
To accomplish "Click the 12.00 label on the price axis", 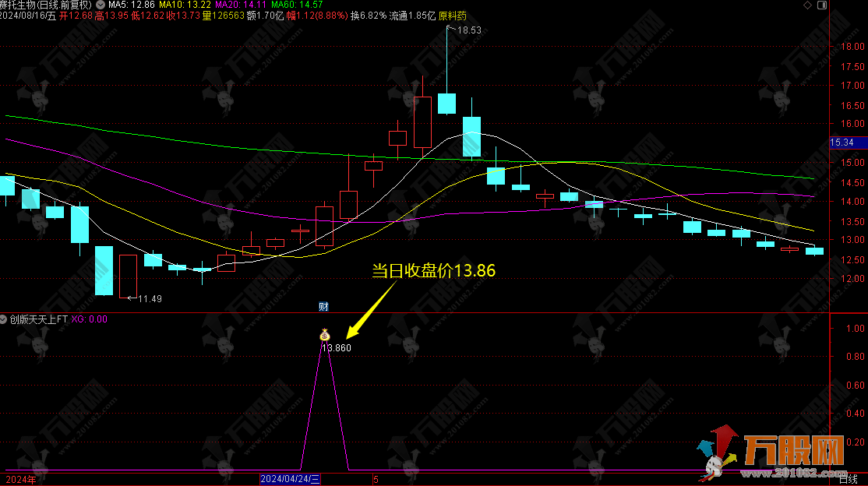I will click(x=852, y=279).
